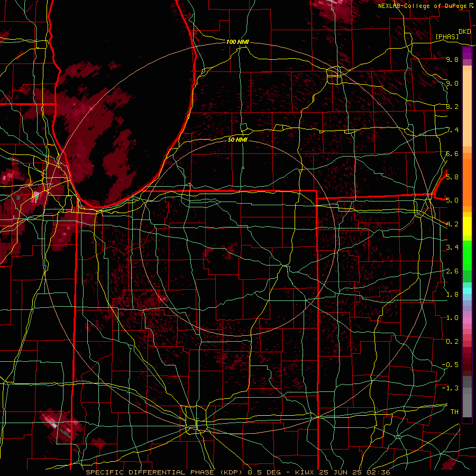Click the NEXLAB-College of DuPage credit text
Viewport: 476px width, 476px height.
coord(422,6)
